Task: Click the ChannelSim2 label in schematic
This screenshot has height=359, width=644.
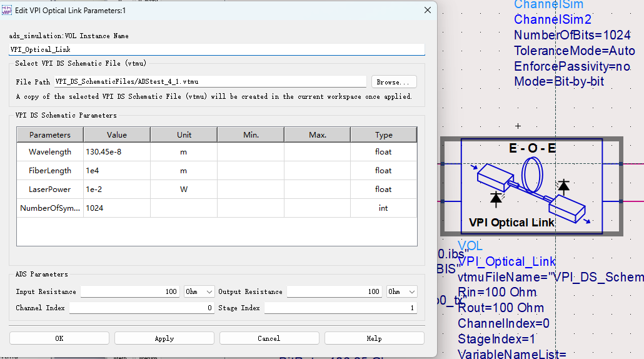Action: (x=553, y=19)
